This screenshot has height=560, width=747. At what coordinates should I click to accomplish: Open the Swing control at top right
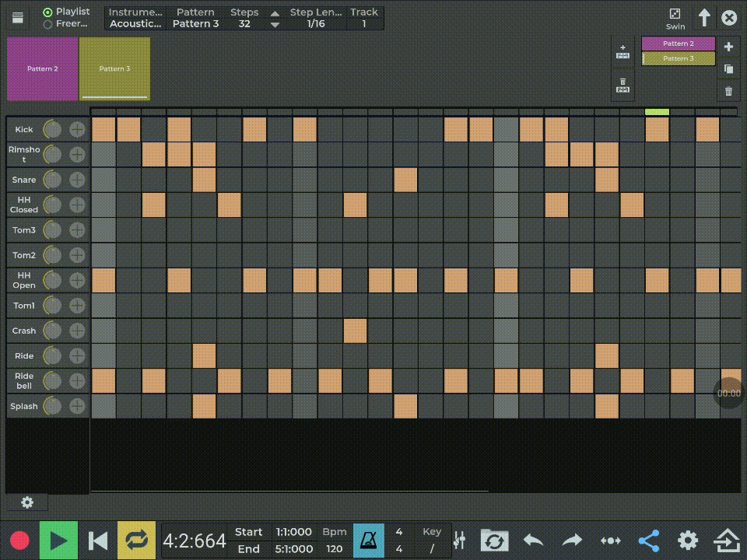675,17
